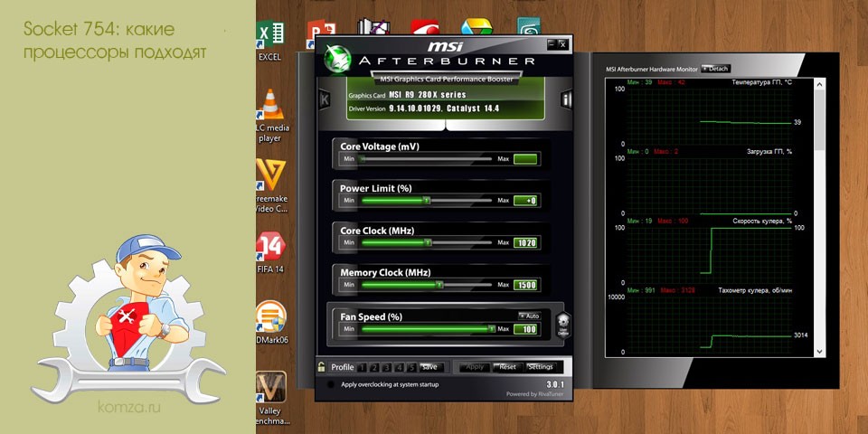This screenshot has width=868, height=434.
Task: Open the EXCEL desktop shortcut
Action: [x=270, y=41]
